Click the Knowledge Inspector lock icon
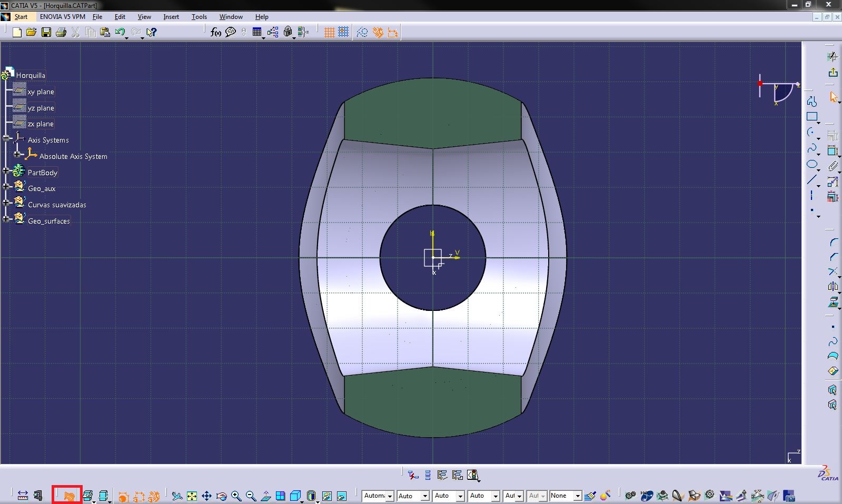Image resolution: width=842 pixels, height=504 pixels. point(288,33)
